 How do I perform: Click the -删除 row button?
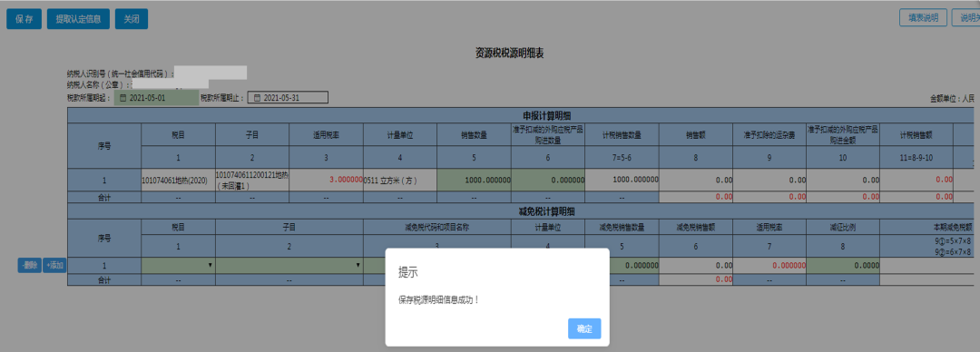pos(29,265)
